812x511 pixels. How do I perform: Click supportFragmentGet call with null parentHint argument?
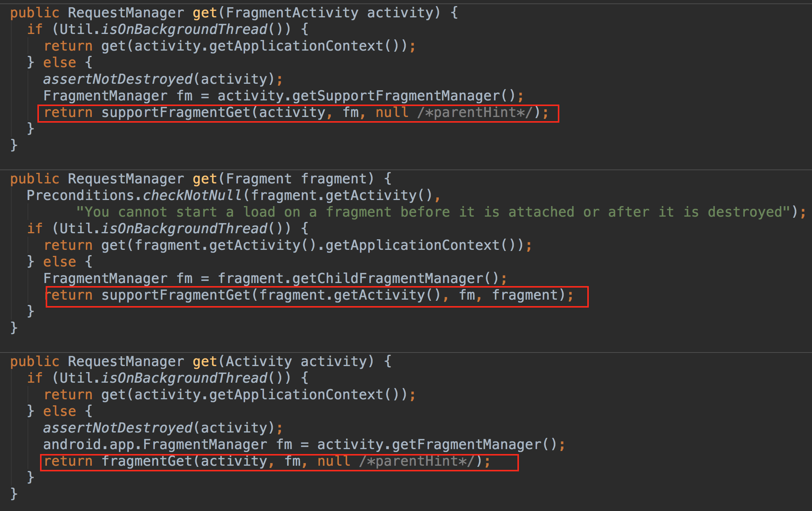coord(176,112)
